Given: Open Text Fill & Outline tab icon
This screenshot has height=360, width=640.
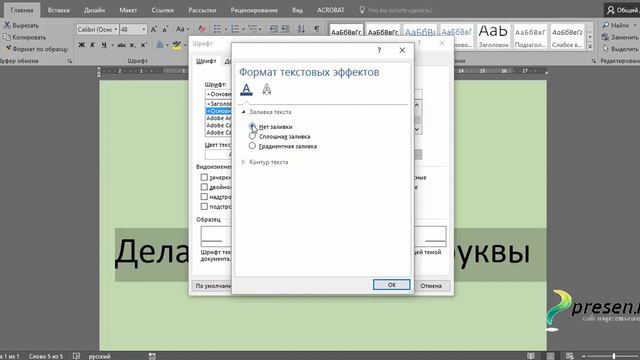Looking at the screenshot, I should pos(246,89).
